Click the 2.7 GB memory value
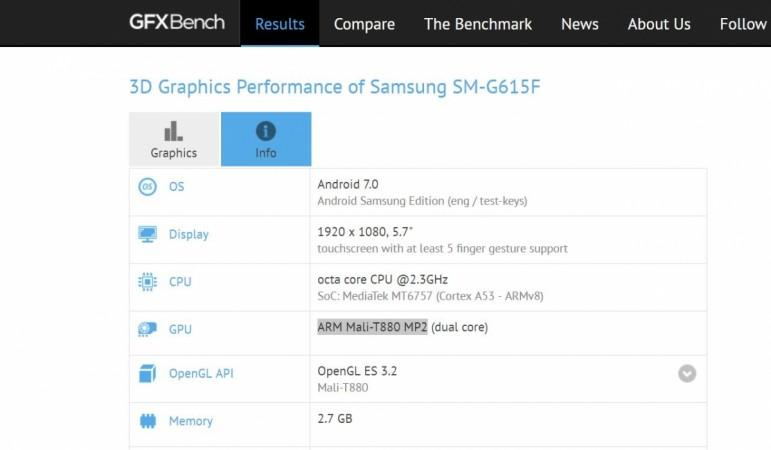 tap(335, 418)
